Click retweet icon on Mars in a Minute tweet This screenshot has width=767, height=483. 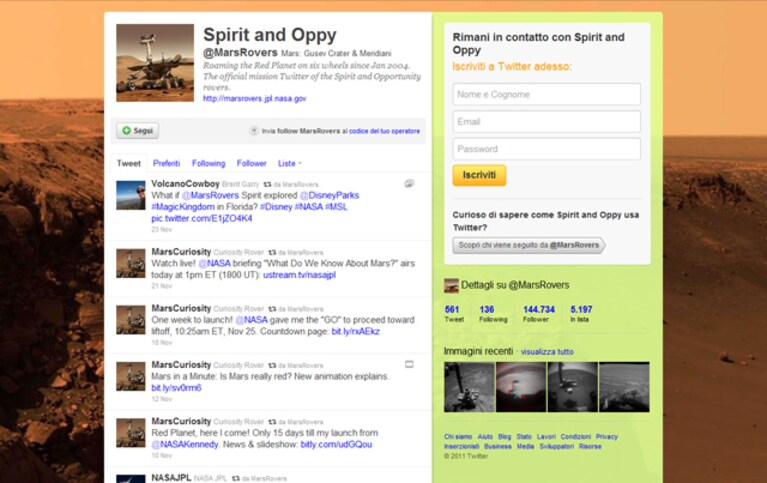(272, 366)
